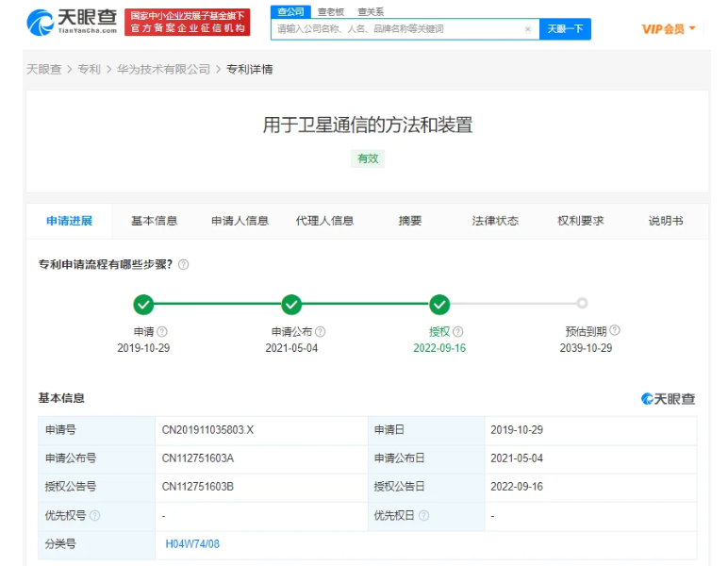This screenshot has height=566, width=728.
Task: Open classification link H04W74/08
Action: [192, 543]
